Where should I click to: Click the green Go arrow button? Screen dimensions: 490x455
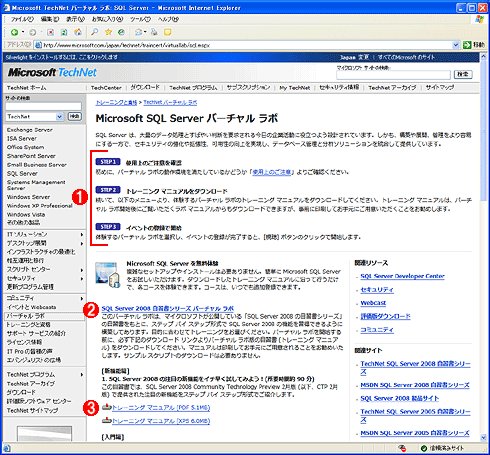pos(467,45)
